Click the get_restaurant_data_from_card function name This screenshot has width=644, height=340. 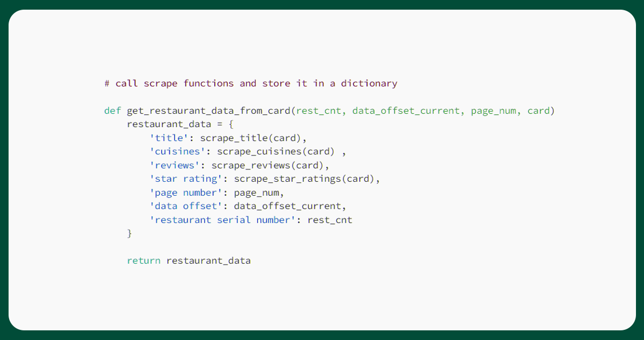coord(208,111)
